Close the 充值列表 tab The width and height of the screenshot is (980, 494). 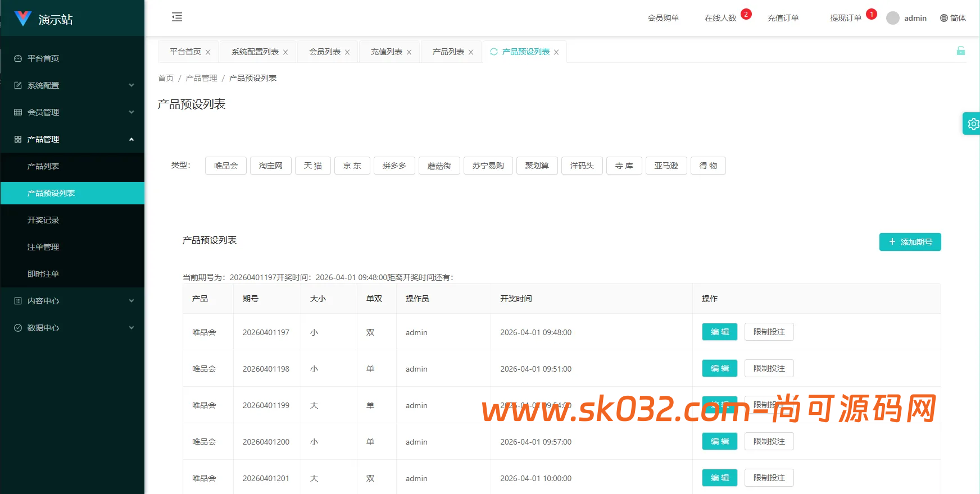[409, 52]
